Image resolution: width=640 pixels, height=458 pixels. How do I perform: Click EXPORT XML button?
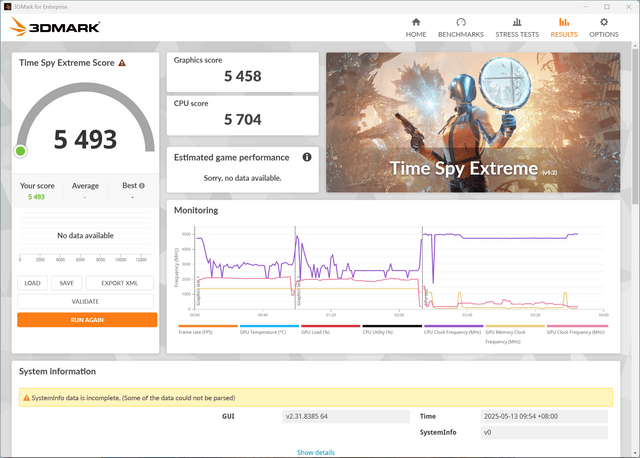coord(120,283)
